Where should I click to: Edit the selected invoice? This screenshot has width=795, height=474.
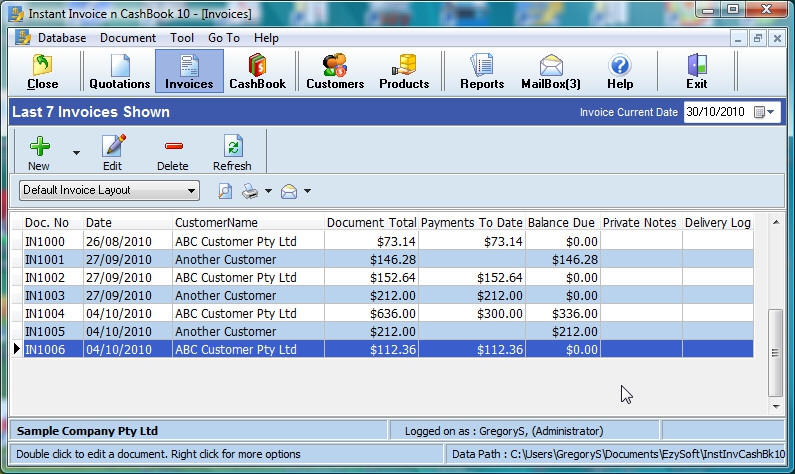coord(112,153)
